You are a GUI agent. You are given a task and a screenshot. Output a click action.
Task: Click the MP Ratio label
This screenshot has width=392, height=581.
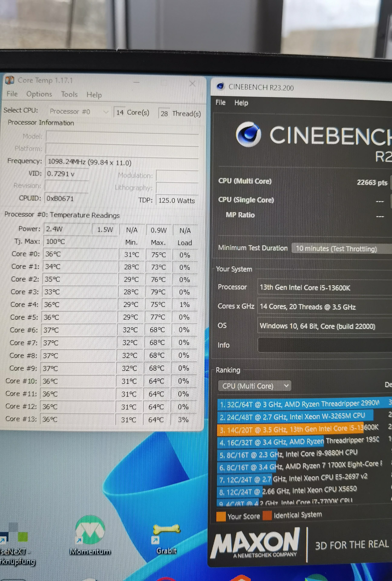(x=240, y=215)
